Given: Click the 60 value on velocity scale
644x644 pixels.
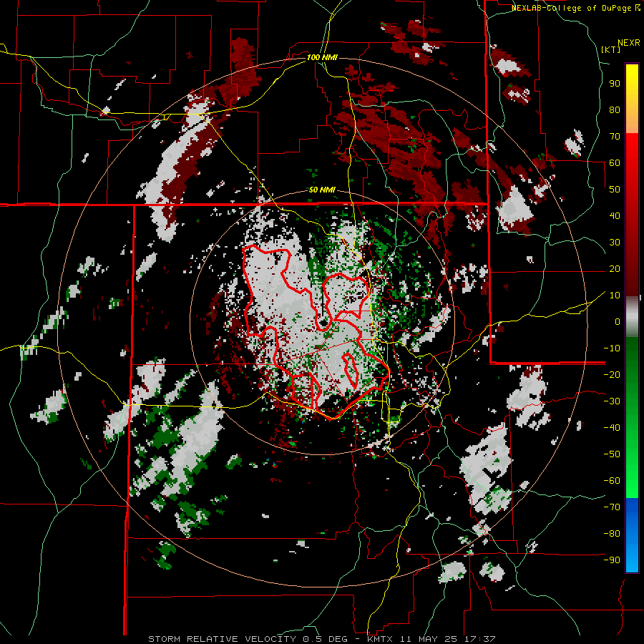Looking at the screenshot, I should 615,162.
